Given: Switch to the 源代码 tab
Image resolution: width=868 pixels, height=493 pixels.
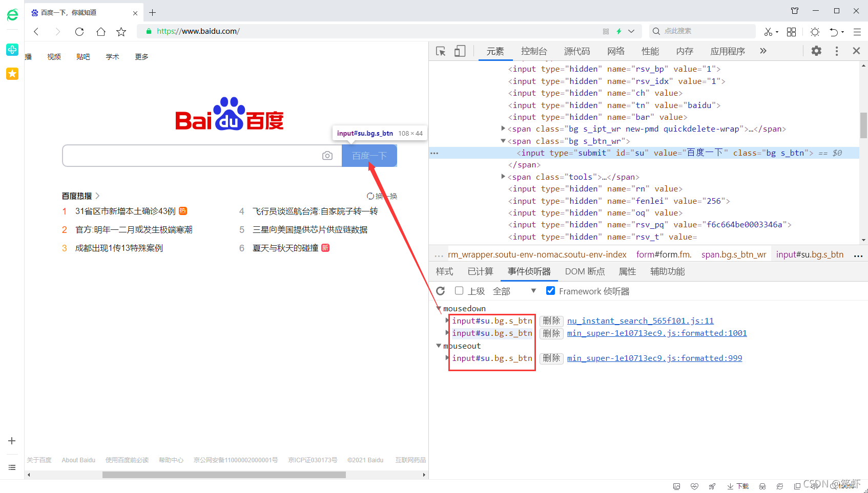Looking at the screenshot, I should pyautogui.click(x=577, y=51).
